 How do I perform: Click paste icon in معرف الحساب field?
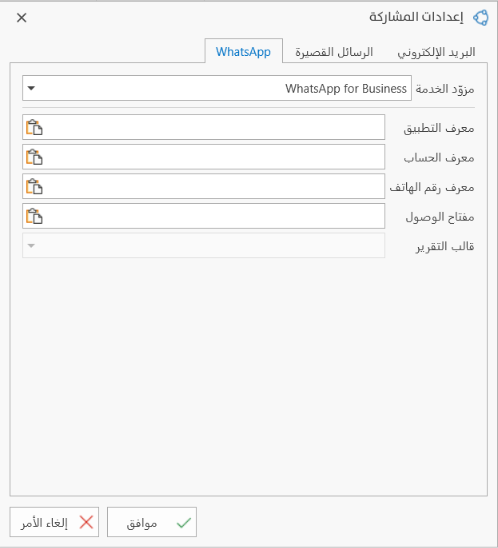34,157
